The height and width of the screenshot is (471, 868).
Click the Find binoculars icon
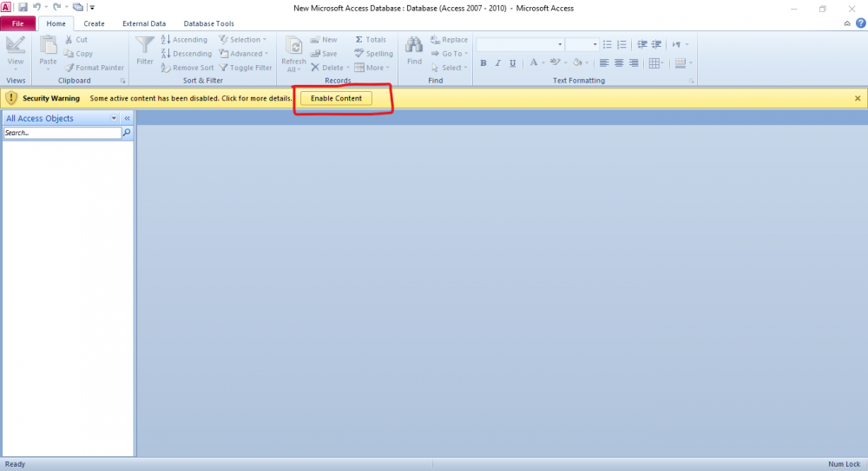click(x=414, y=45)
